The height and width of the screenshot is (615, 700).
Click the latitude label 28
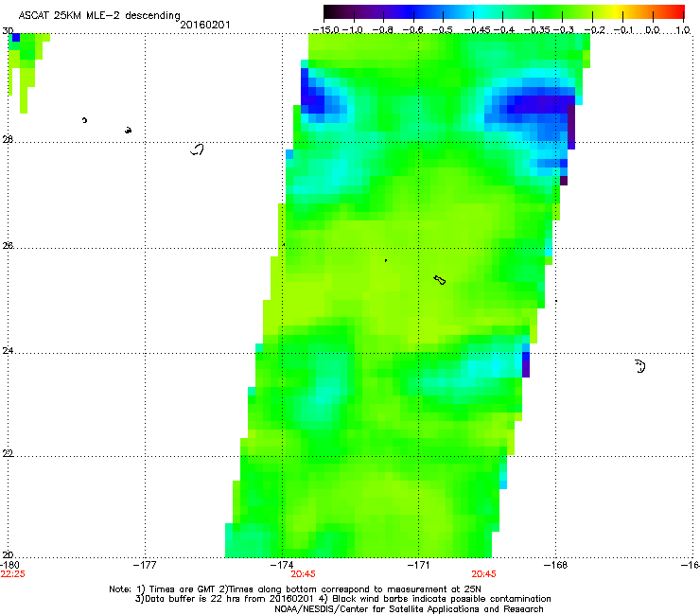point(8,139)
